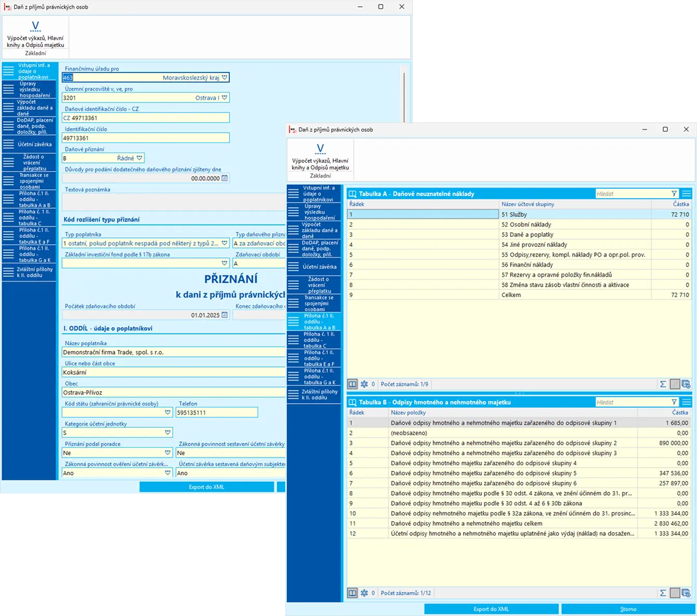Click the book icon in Tabulka A footer
The width and height of the screenshot is (697, 616).
click(353, 384)
